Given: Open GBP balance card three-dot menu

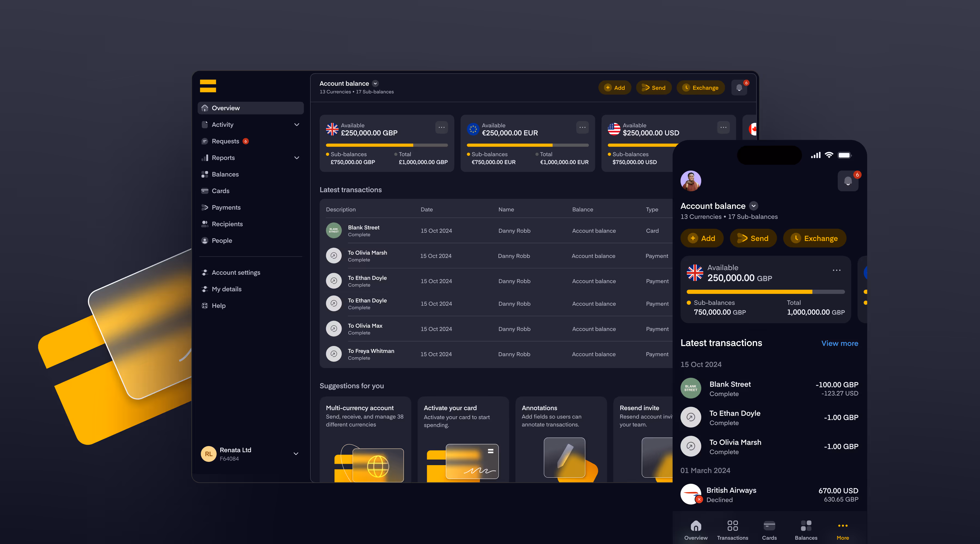Looking at the screenshot, I should pos(441,128).
